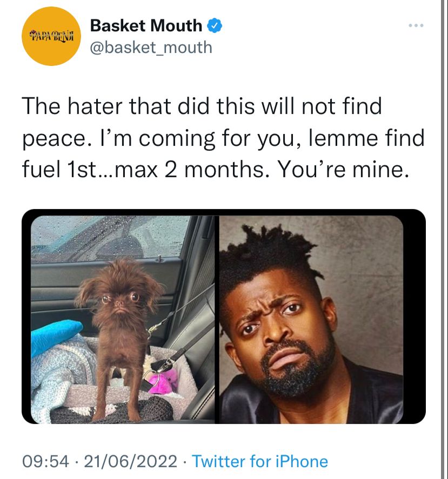Click the pink toy in the dog photo
The image size is (448, 479).
162,381
